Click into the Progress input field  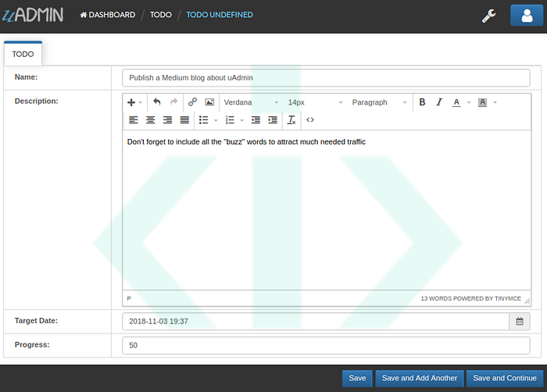[x=326, y=345]
